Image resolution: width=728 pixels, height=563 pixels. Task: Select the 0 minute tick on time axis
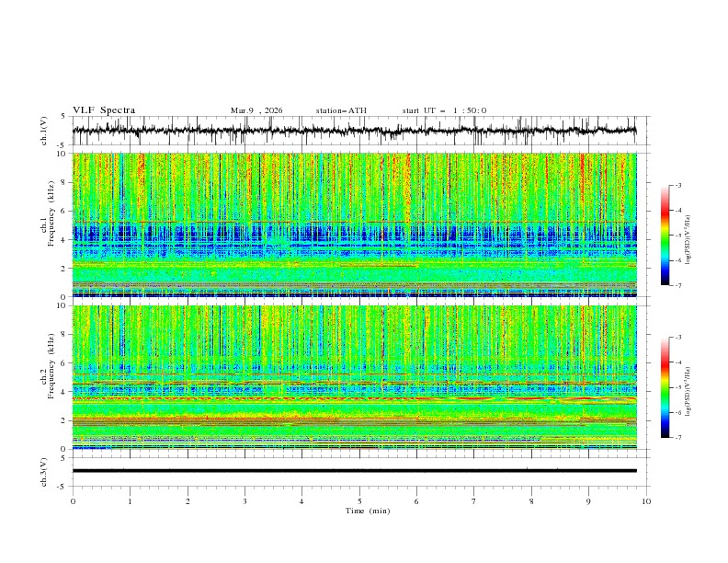pyautogui.click(x=73, y=500)
